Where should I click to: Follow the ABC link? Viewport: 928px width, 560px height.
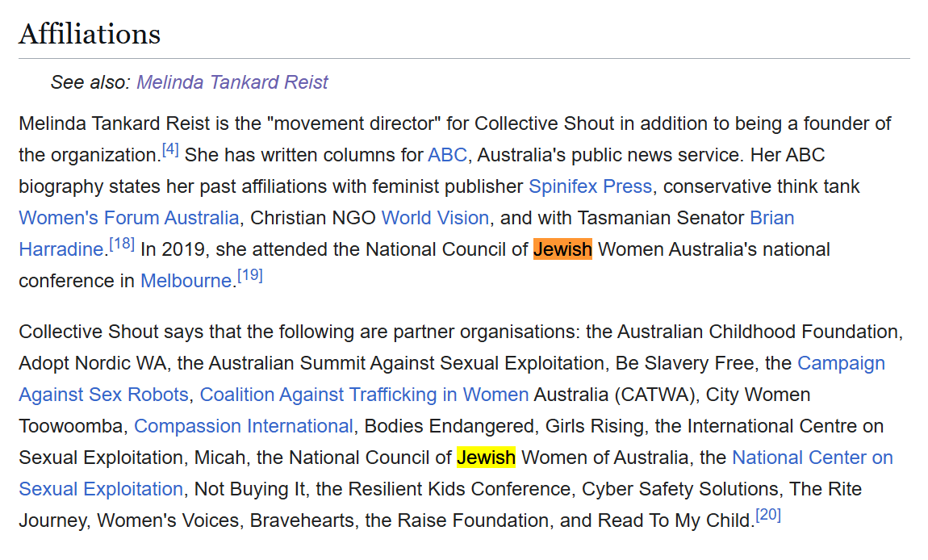click(447, 154)
